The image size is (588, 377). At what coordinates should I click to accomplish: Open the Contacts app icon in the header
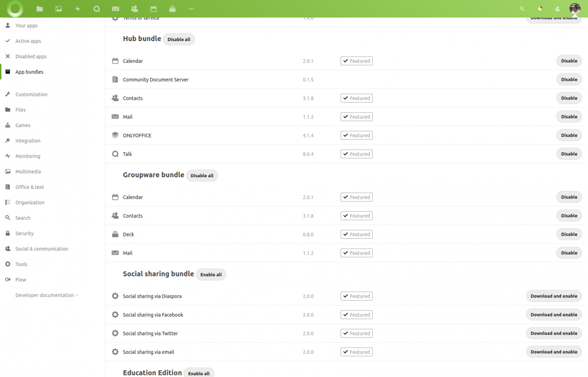coord(134,9)
